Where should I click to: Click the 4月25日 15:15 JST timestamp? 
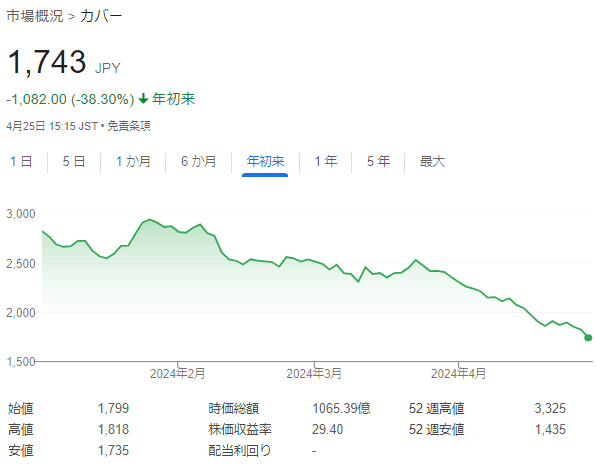(52, 126)
